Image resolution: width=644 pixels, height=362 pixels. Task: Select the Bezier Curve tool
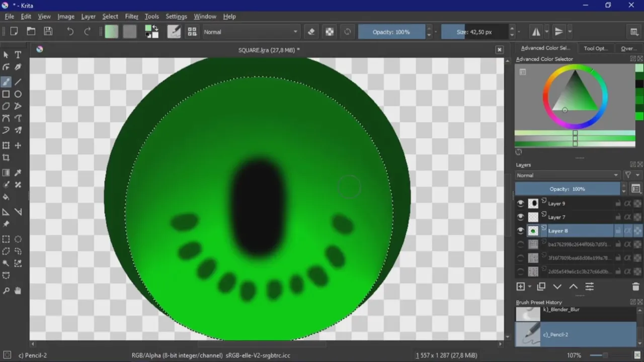(6, 118)
